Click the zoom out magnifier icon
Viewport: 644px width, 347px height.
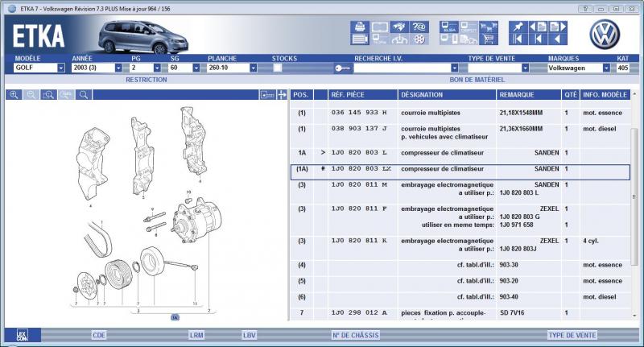tap(31, 95)
